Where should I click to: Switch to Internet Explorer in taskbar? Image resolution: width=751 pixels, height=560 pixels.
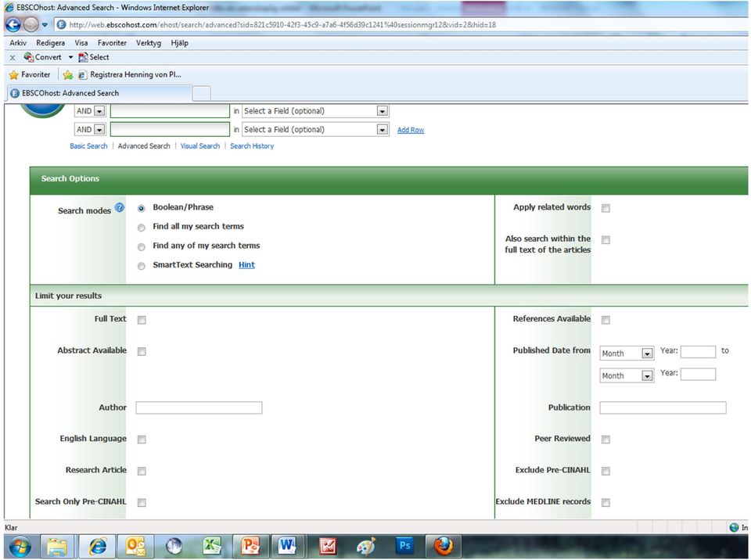[97, 546]
